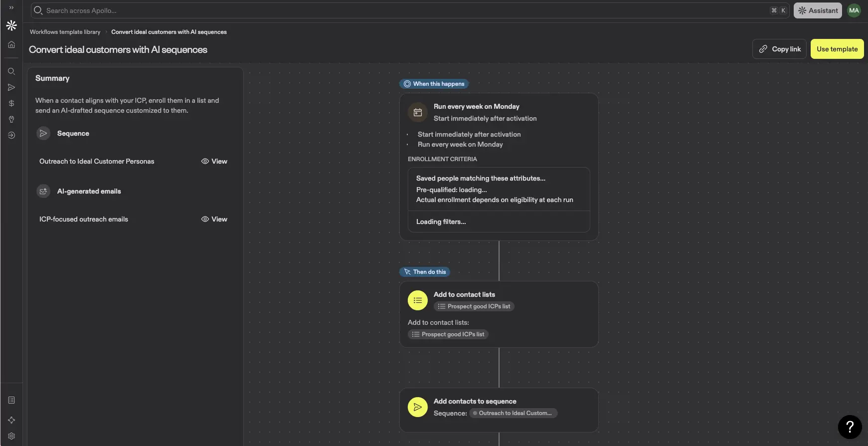Image resolution: width=868 pixels, height=446 pixels.
Task: Open the Search icon in left sidebar
Action: pos(11,71)
